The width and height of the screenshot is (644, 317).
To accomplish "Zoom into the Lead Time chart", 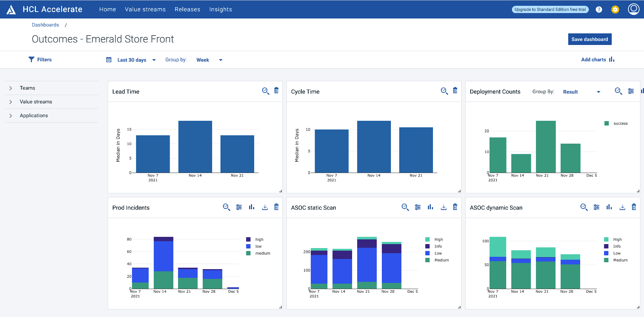I will point(265,91).
